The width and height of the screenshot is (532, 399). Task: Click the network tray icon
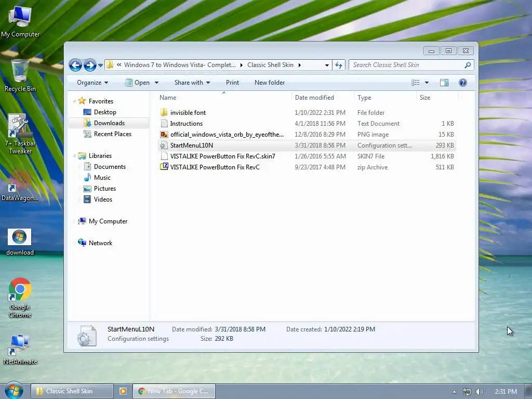coord(467,392)
